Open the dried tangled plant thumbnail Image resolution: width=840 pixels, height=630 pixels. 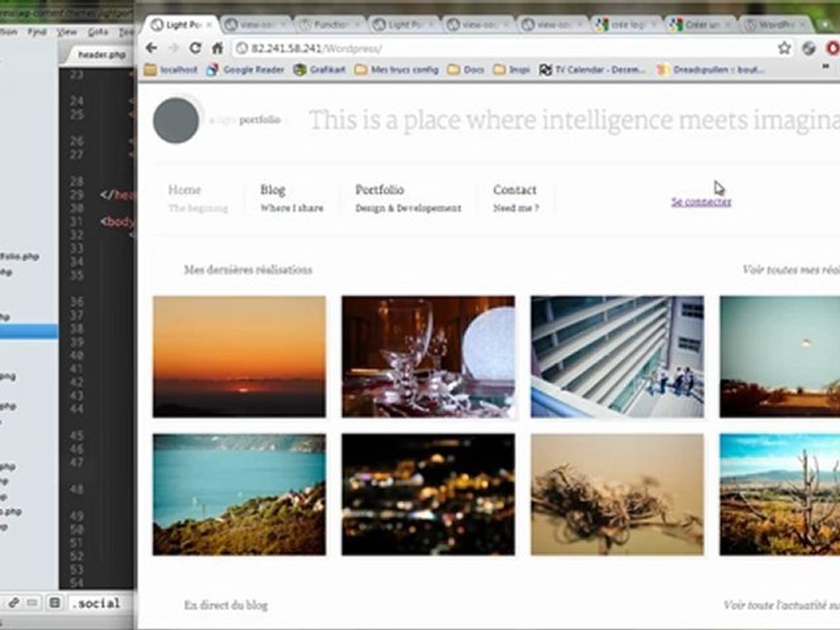coord(617,494)
